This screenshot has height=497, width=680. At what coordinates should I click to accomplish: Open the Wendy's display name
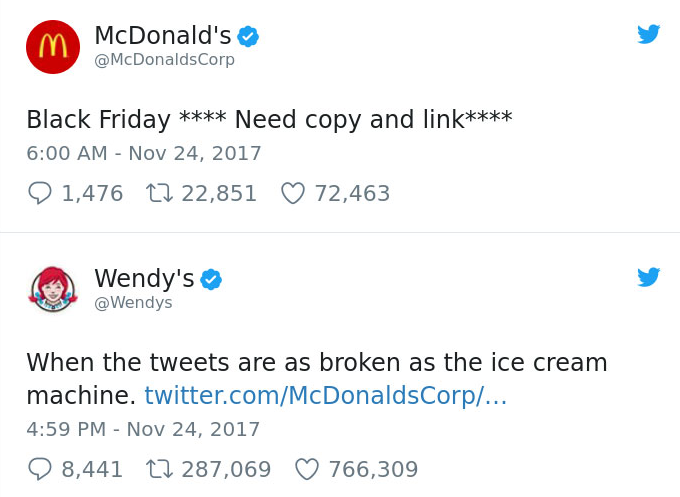pyautogui.click(x=144, y=279)
